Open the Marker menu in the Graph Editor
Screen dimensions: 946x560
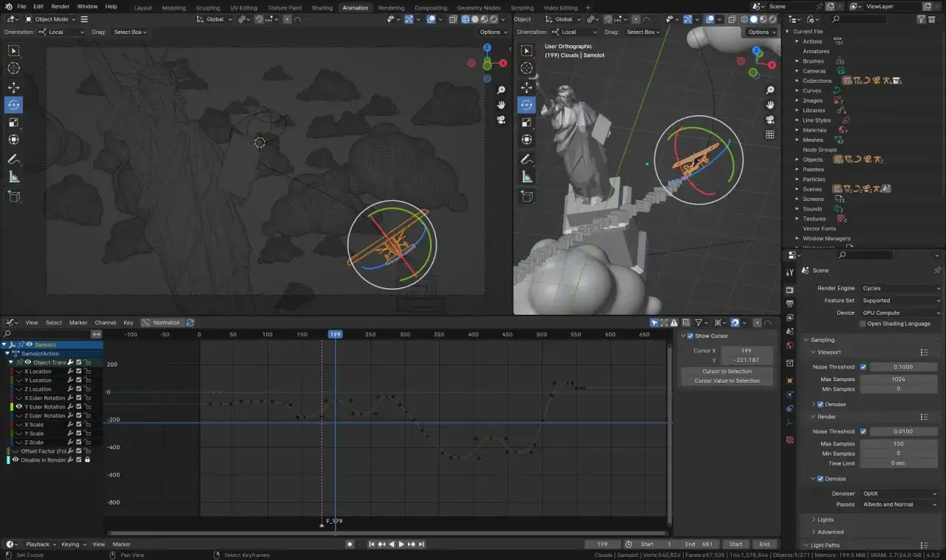click(78, 322)
